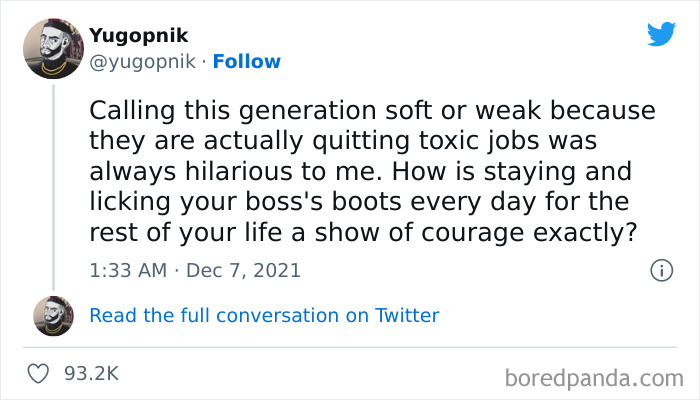
Task: Click the Dec 7, 2021 date
Action: coord(242,270)
